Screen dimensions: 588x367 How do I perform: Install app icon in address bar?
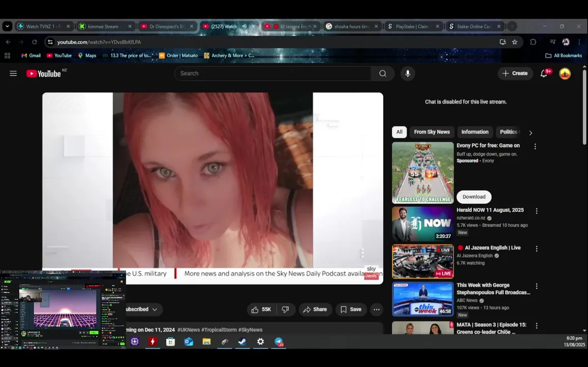[x=502, y=42]
